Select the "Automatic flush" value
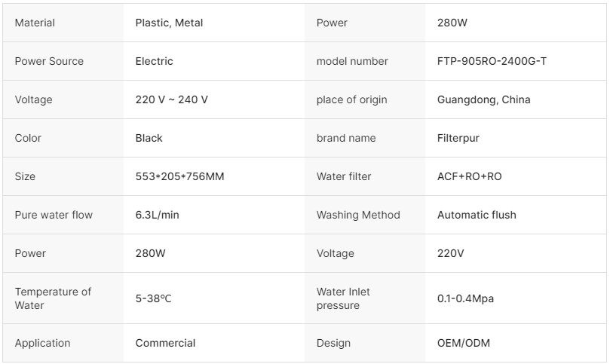 [477, 215]
